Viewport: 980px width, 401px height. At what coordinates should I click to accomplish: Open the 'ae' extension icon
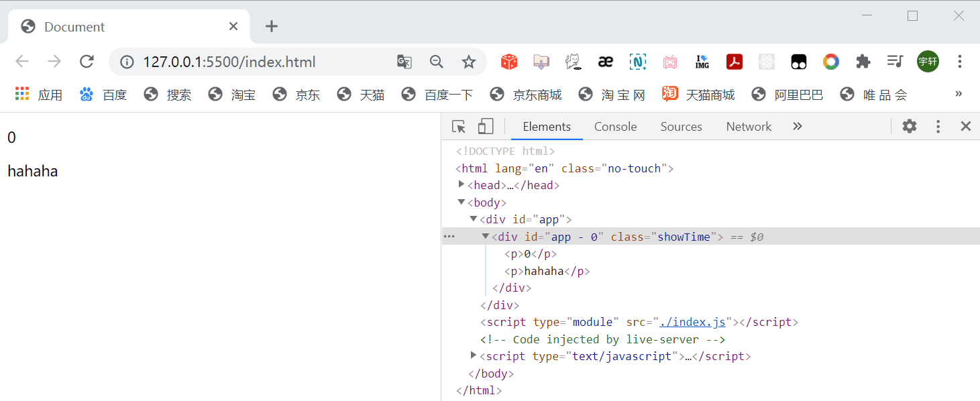coord(606,62)
